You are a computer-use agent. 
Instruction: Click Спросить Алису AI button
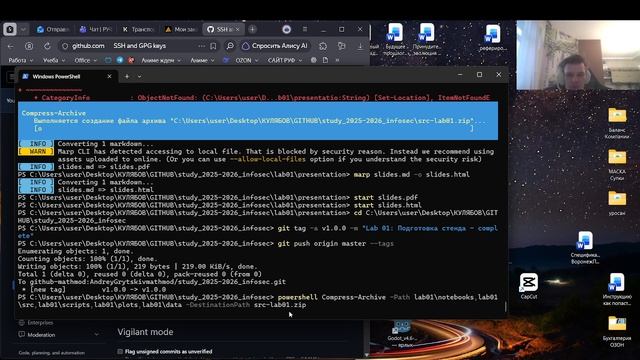click(x=275, y=46)
